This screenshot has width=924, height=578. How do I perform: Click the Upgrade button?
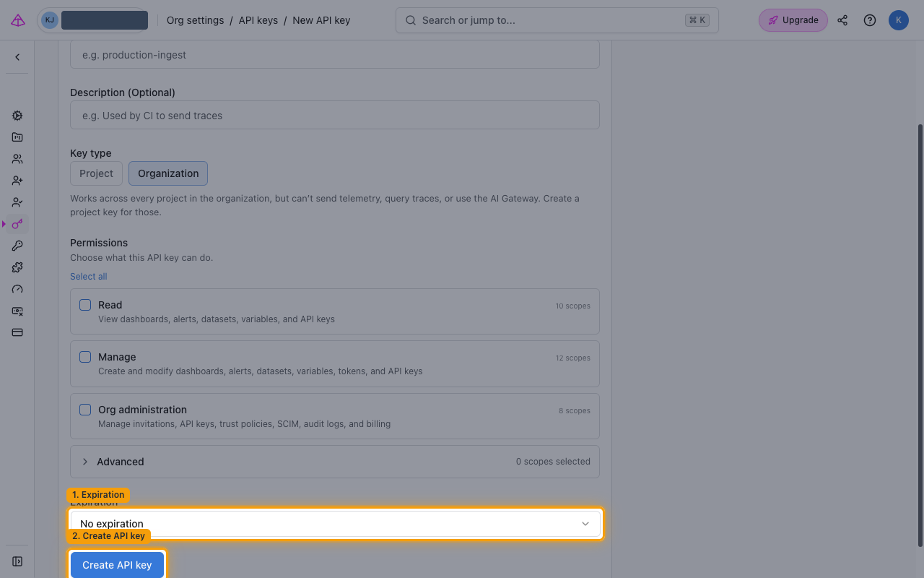(793, 20)
